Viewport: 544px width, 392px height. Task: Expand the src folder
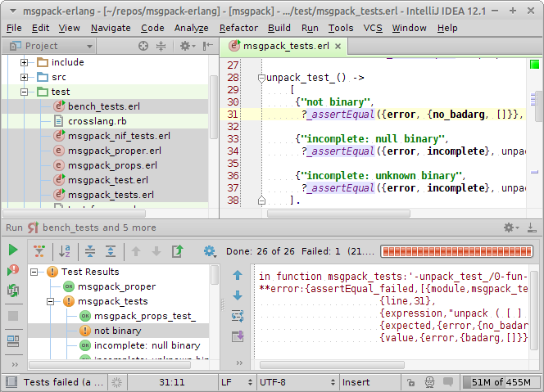pyautogui.click(x=24, y=77)
